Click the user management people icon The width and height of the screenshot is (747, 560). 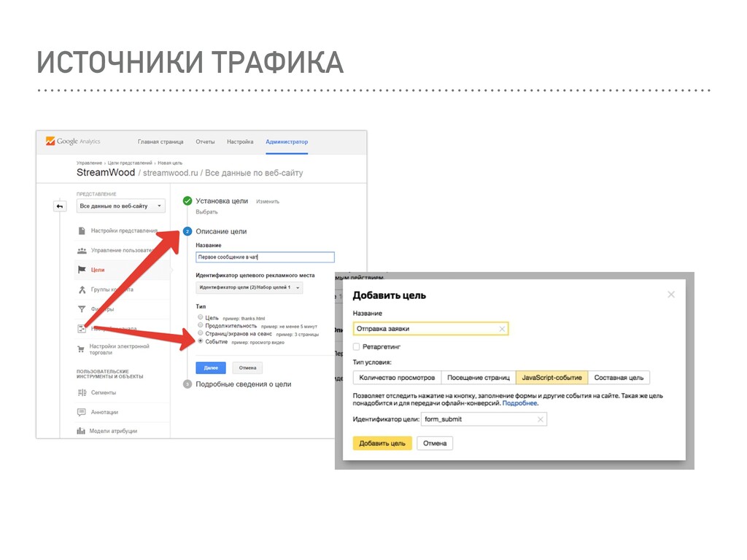(82, 251)
